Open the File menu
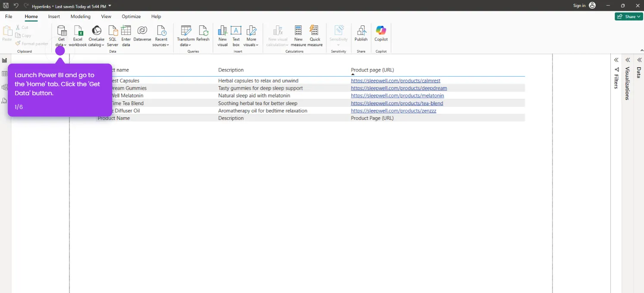The image size is (644, 293). pyautogui.click(x=9, y=16)
